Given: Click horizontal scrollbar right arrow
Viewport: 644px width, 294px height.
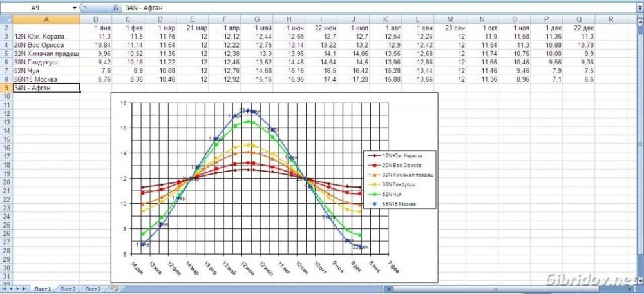Looking at the screenshot, I should click(630, 289).
